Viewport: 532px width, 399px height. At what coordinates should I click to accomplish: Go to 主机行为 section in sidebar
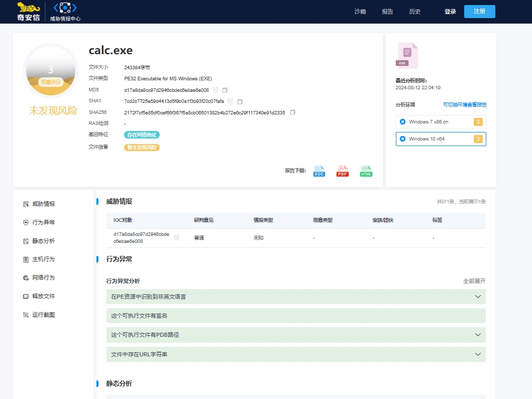43,259
